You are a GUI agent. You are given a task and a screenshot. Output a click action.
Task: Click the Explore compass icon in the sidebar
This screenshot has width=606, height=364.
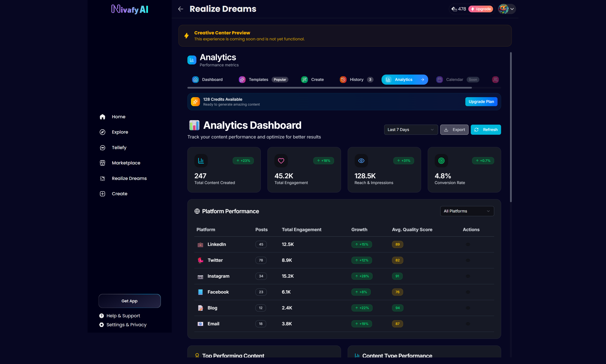(x=102, y=132)
